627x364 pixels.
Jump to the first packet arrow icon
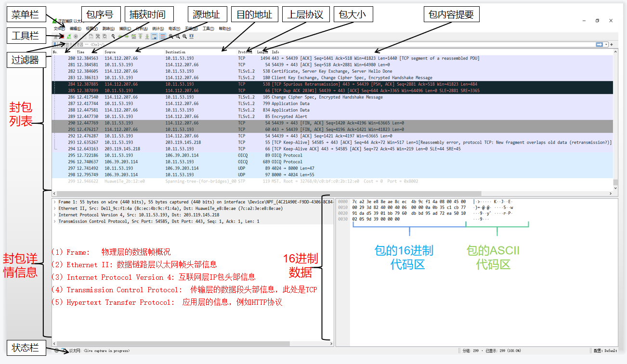point(140,36)
